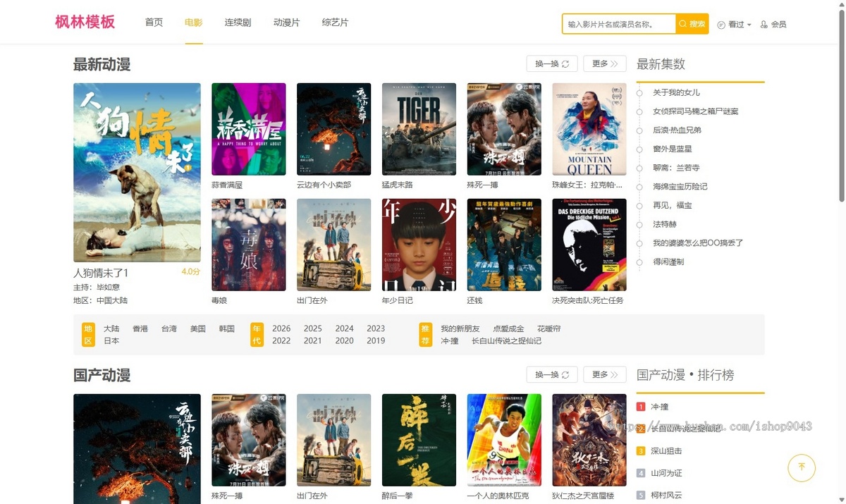Select the 电影 navigation tab
Image resolution: width=846 pixels, height=504 pixels.
click(193, 23)
